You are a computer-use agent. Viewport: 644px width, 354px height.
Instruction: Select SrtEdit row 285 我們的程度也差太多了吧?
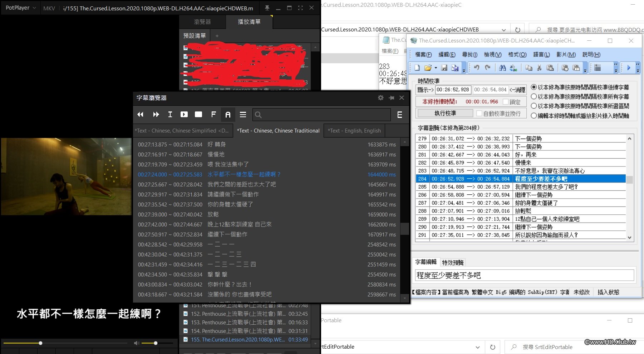click(521, 187)
